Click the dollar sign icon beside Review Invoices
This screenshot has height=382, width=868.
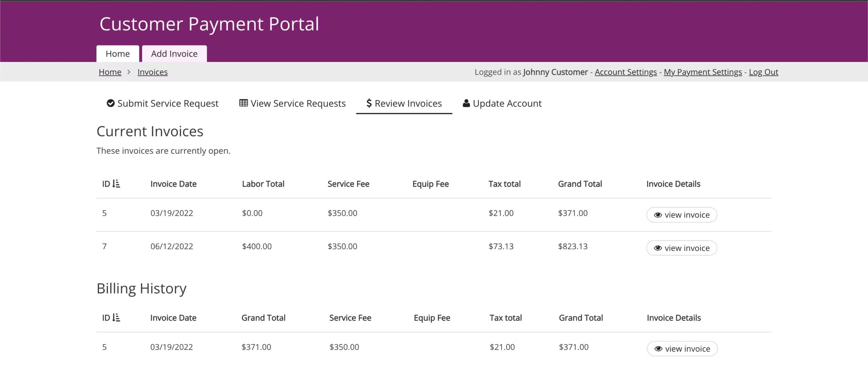[x=369, y=103]
